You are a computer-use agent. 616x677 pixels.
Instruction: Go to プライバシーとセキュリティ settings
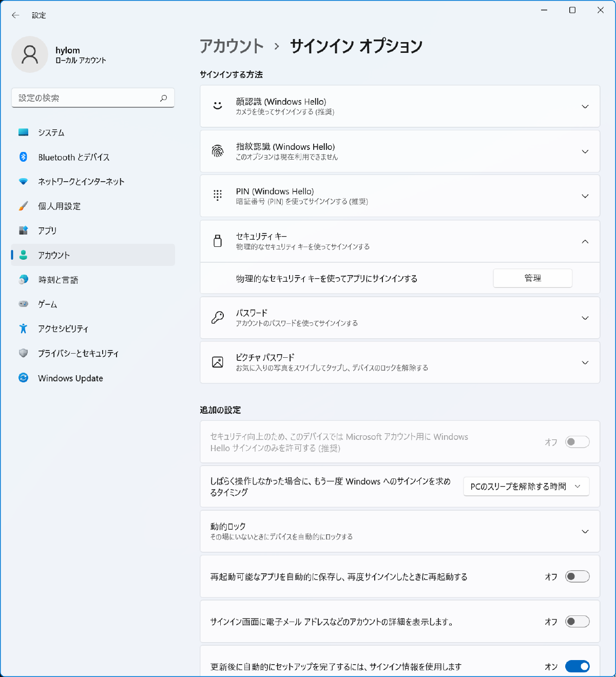tap(78, 354)
